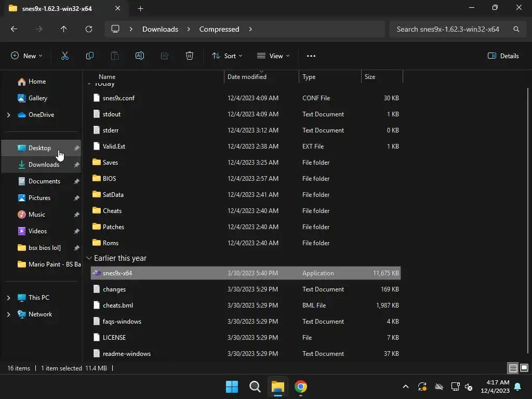Click chevron after Compressed in breadcrumb

(250, 29)
